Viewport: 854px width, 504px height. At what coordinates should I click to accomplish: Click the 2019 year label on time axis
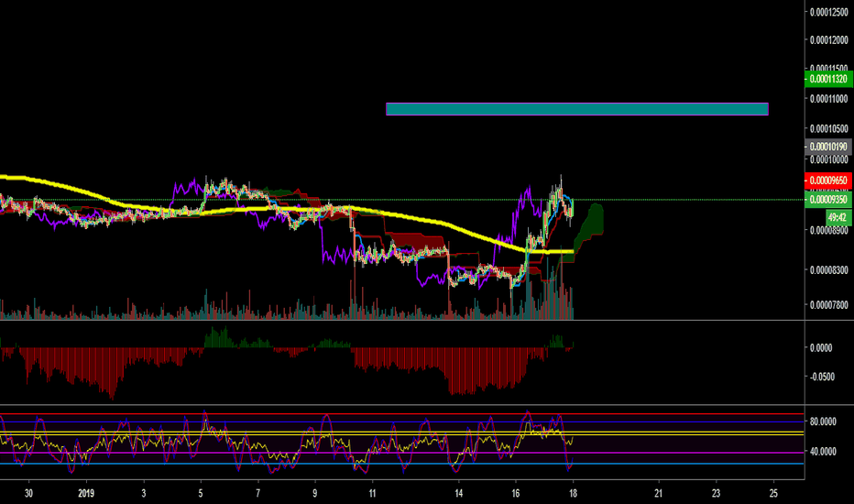pyautogui.click(x=86, y=494)
